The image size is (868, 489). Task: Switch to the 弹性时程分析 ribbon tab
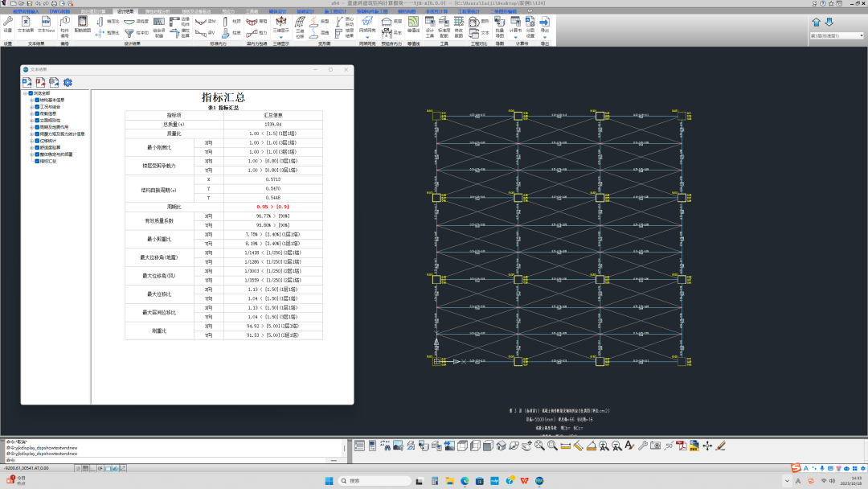pos(158,11)
